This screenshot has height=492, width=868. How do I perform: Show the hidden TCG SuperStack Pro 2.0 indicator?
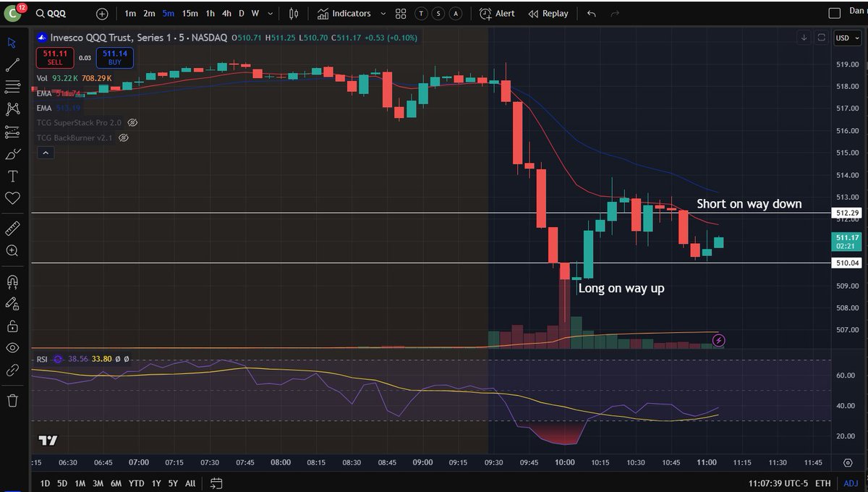[132, 123]
